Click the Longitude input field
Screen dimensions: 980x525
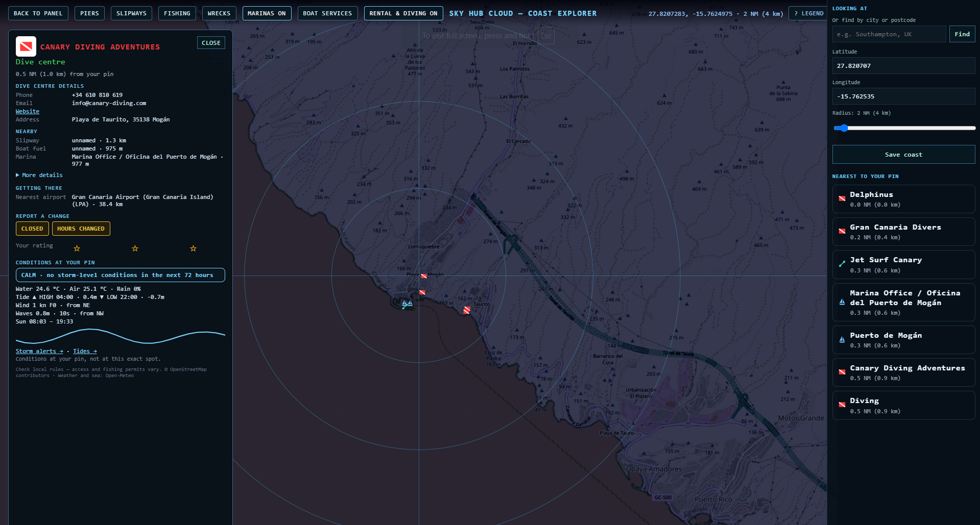point(903,96)
